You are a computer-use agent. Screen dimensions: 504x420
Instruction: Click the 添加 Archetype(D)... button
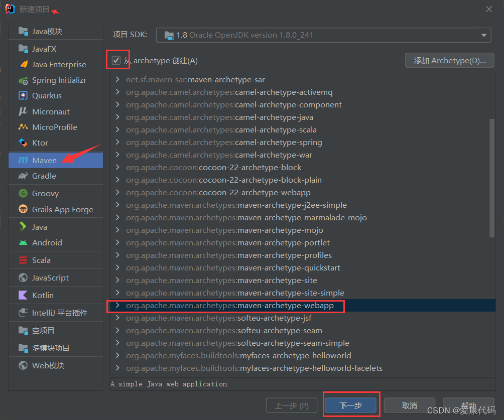pyautogui.click(x=449, y=60)
